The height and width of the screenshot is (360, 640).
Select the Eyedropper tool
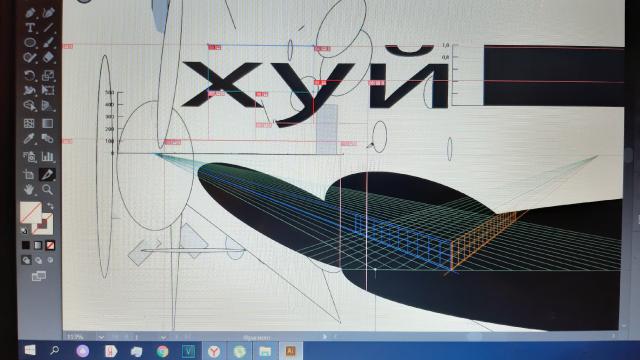29,139
